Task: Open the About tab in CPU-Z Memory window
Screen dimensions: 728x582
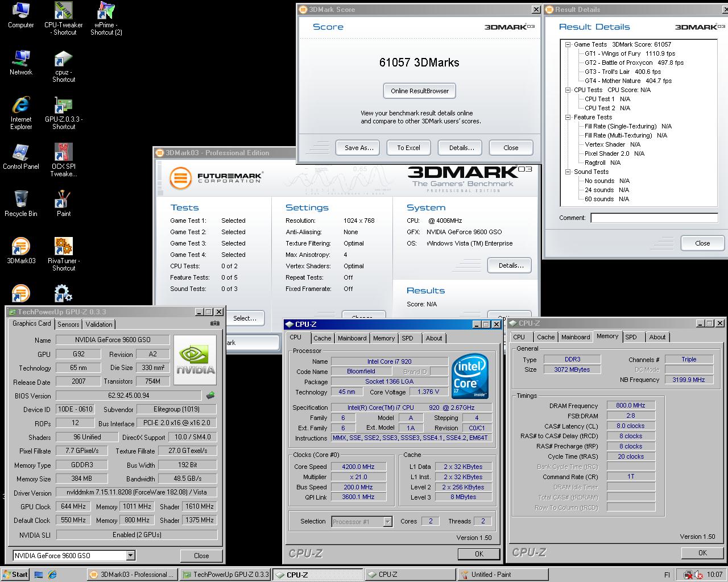Action: tap(657, 337)
